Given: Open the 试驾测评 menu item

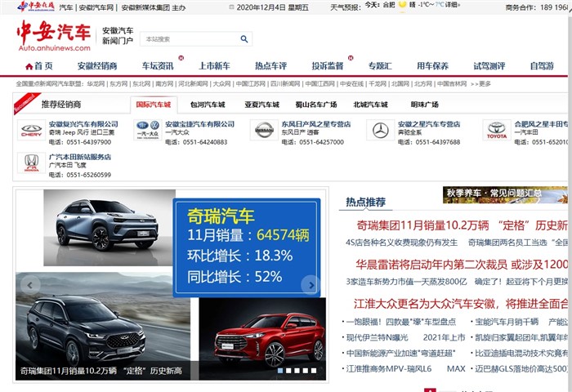Looking at the screenshot, I should click(x=489, y=66).
